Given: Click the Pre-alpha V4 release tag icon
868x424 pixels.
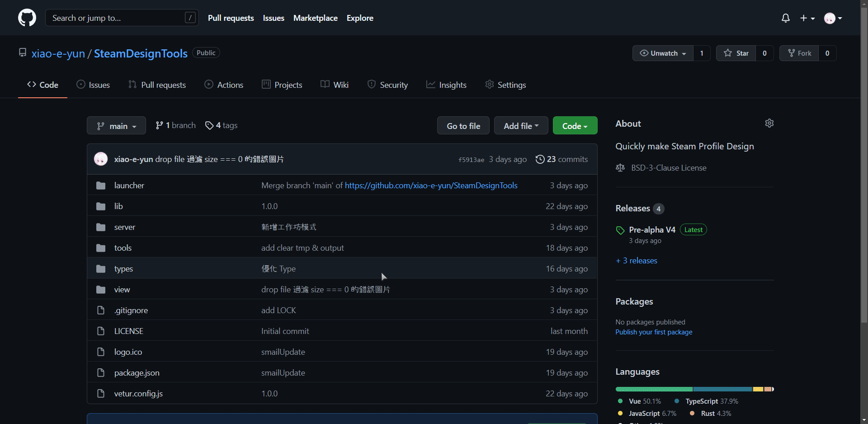Looking at the screenshot, I should point(620,230).
